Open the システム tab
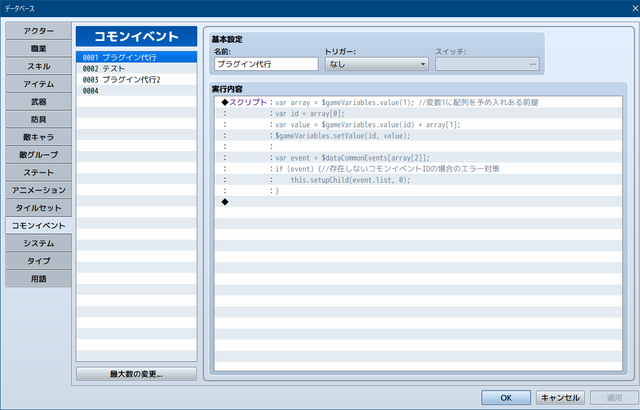The height and width of the screenshot is (410, 640). [38, 243]
